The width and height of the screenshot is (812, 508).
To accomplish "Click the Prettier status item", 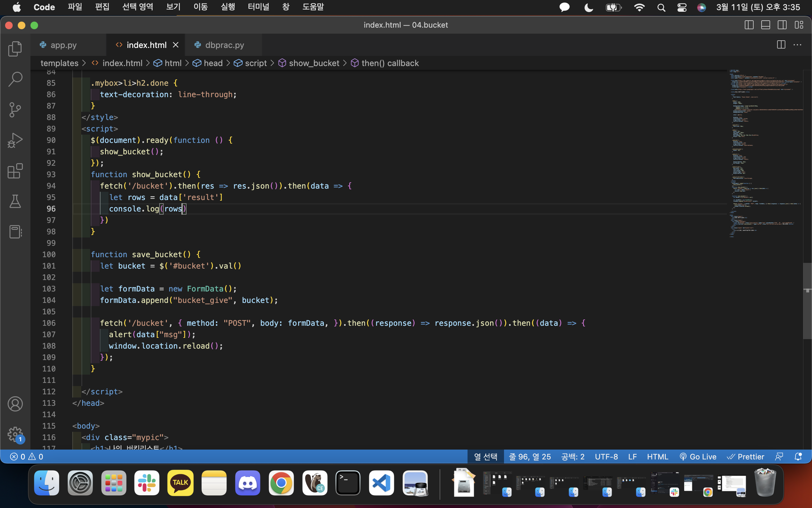I will click(746, 457).
